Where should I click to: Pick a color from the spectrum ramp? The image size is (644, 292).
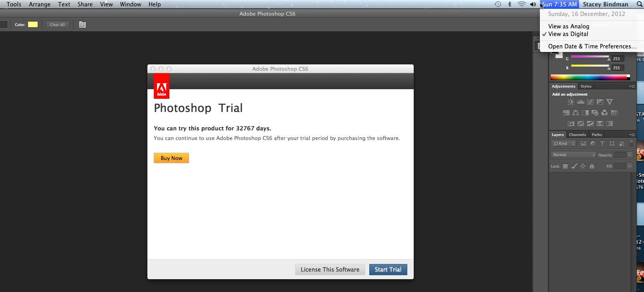[590, 77]
